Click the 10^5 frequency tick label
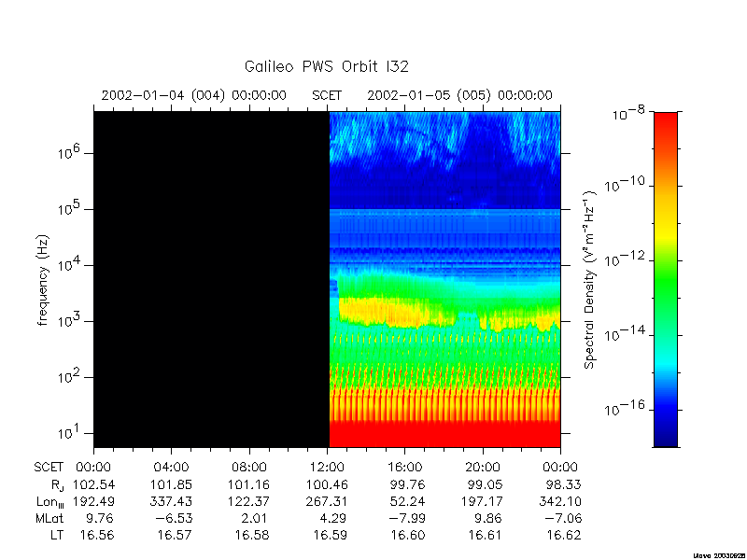The height and width of the screenshot is (560, 747). [x=69, y=208]
